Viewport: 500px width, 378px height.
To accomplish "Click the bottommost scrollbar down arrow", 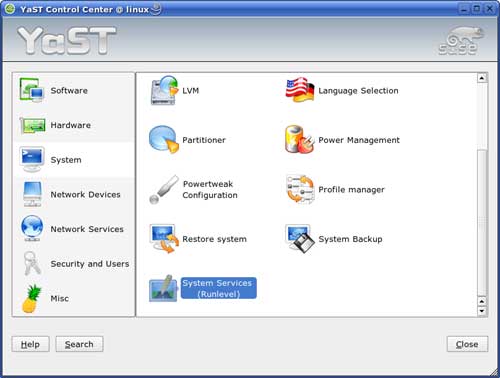I will pos(482,311).
